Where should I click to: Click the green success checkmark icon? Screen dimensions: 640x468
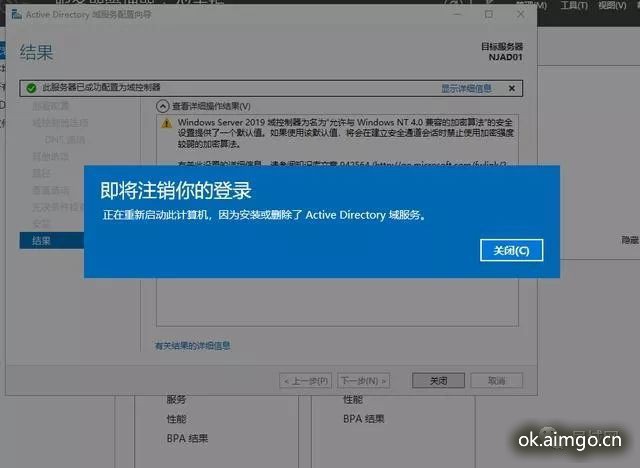coord(31,88)
